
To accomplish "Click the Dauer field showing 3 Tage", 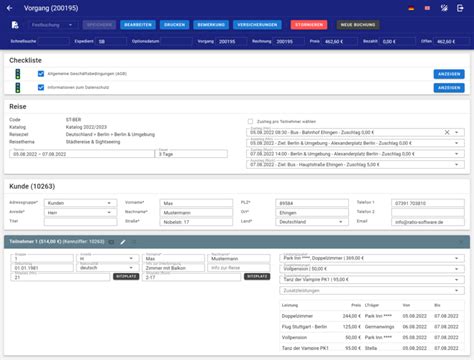I will point(191,154).
